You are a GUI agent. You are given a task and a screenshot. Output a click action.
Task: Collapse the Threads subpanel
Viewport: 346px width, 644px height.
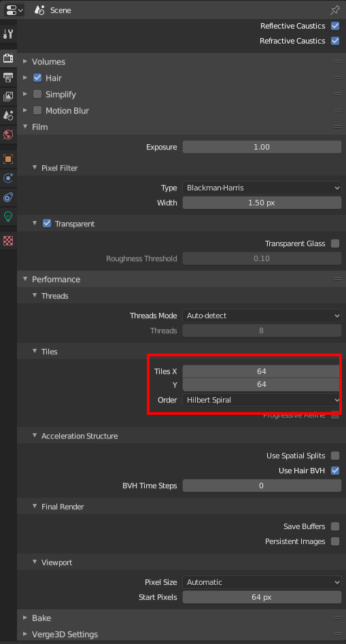point(35,296)
